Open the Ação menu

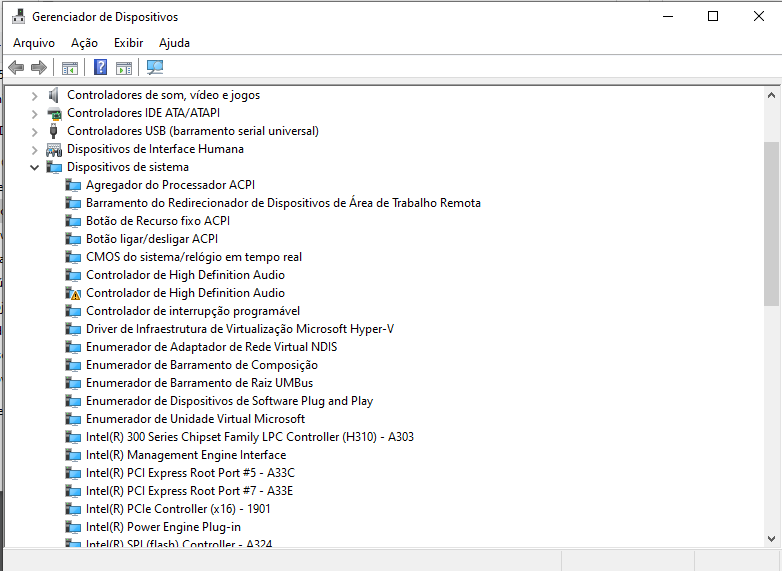coord(84,43)
